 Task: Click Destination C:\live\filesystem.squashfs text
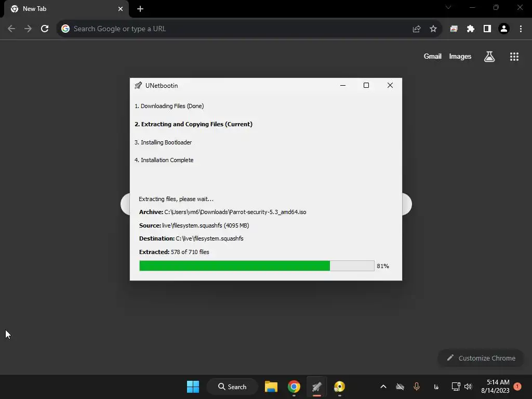(x=191, y=238)
